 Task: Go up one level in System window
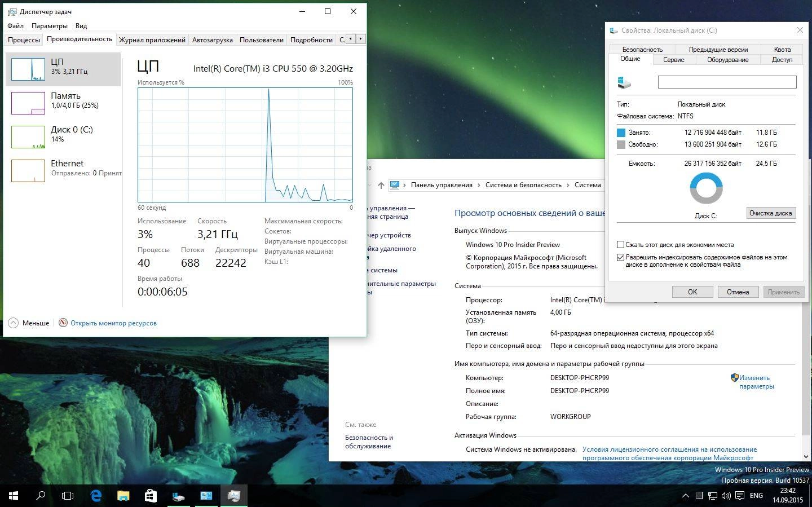pyautogui.click(x=381, y=185)
